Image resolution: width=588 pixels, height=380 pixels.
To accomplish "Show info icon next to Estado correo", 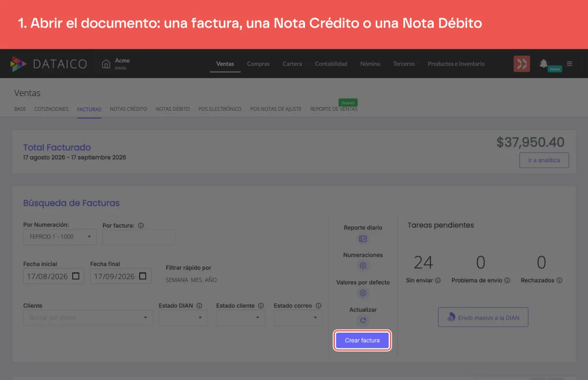I will pos(318,306).
